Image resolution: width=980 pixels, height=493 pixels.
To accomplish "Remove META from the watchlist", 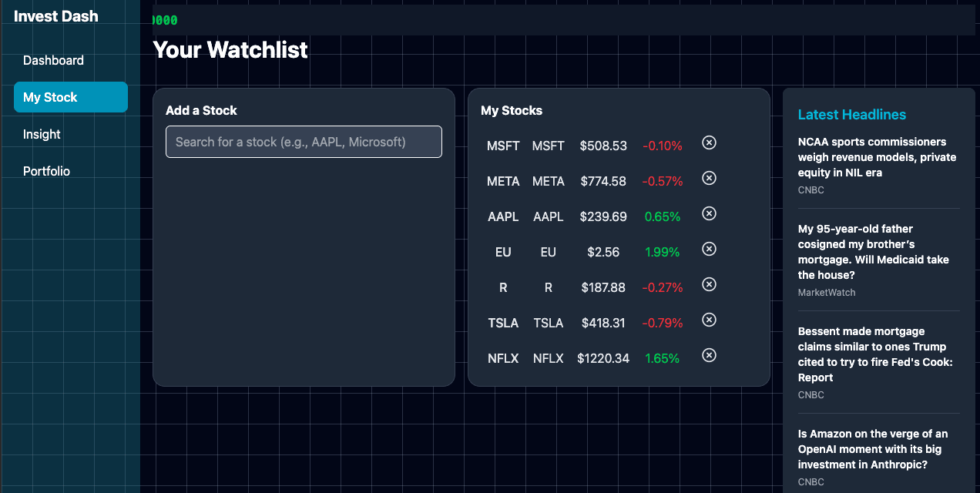I will pyautogui.click(x=710, y=178).
